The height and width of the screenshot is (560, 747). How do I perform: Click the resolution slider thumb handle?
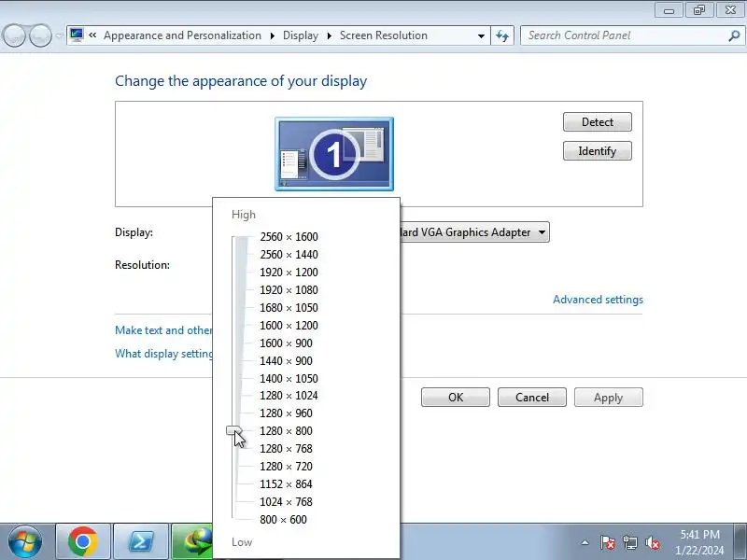tap(234, 430)
